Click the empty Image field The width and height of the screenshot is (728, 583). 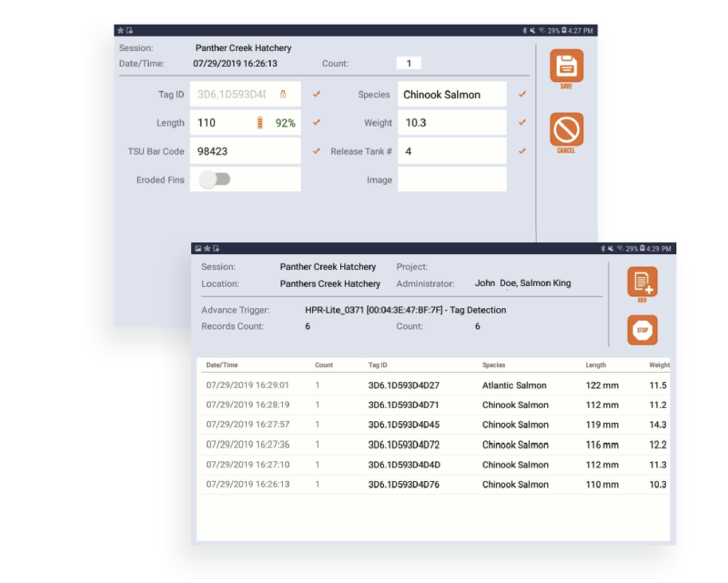pyautogui.click(x=452, y=179)
